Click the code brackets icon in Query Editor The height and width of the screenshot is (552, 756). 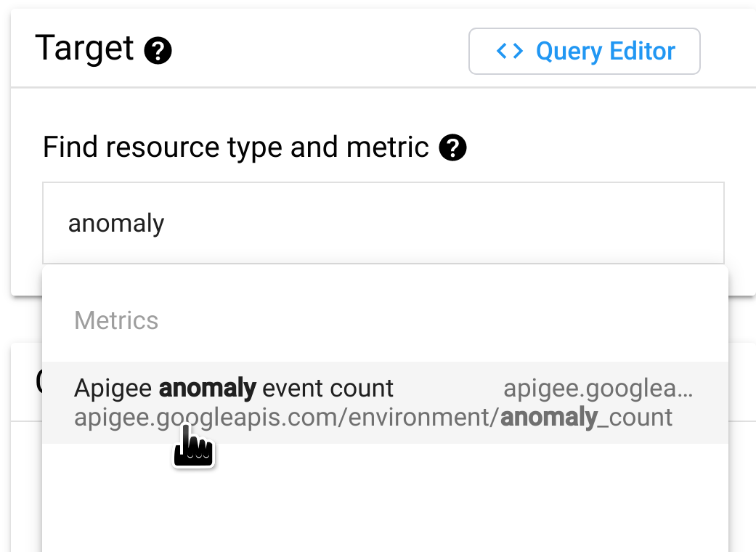click(x=510, y=52)
